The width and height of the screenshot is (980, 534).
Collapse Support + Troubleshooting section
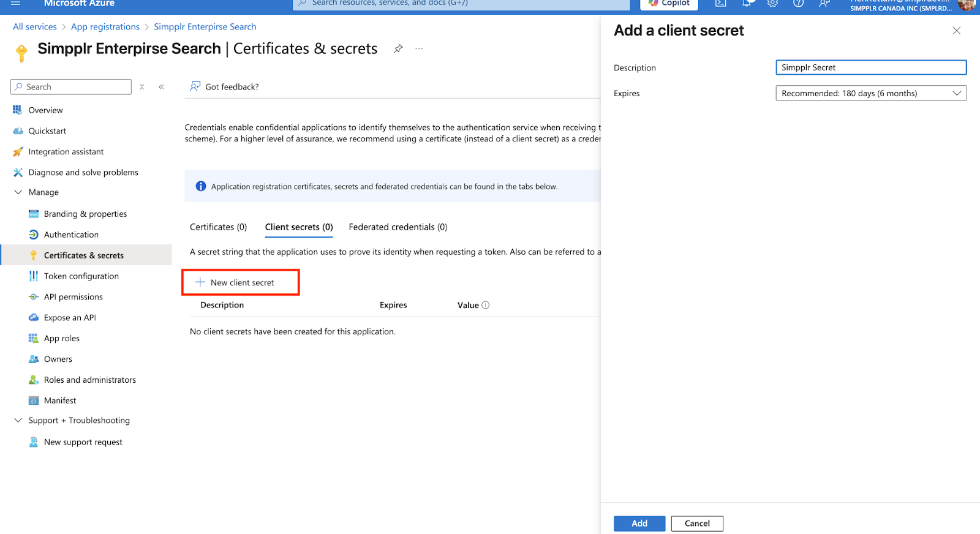point(18,421)
